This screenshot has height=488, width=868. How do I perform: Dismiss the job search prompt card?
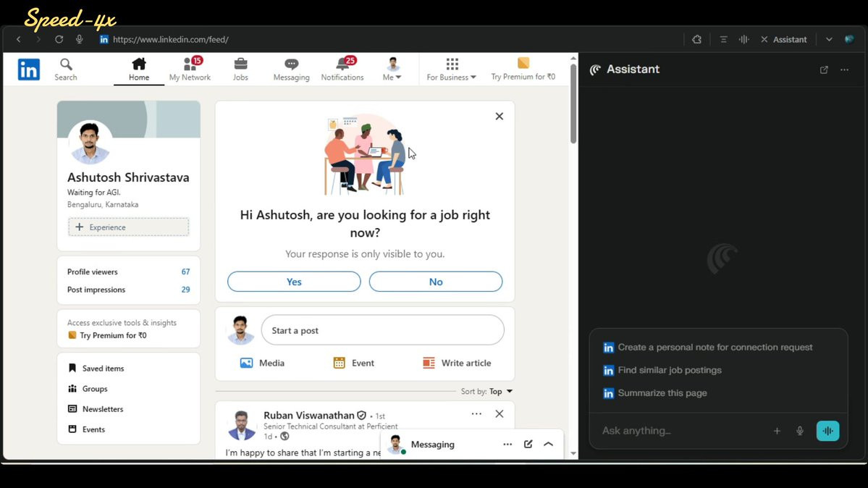point(500,117)
